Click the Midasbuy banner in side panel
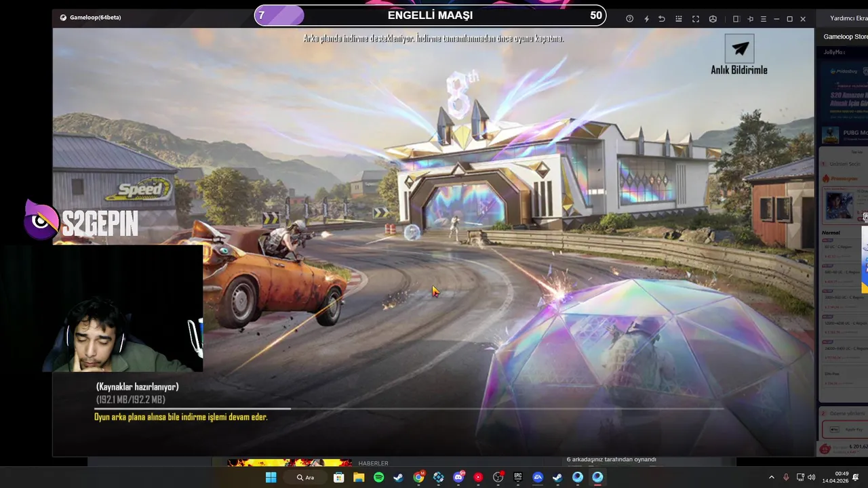868x488 pixels. tap(844, 91)
